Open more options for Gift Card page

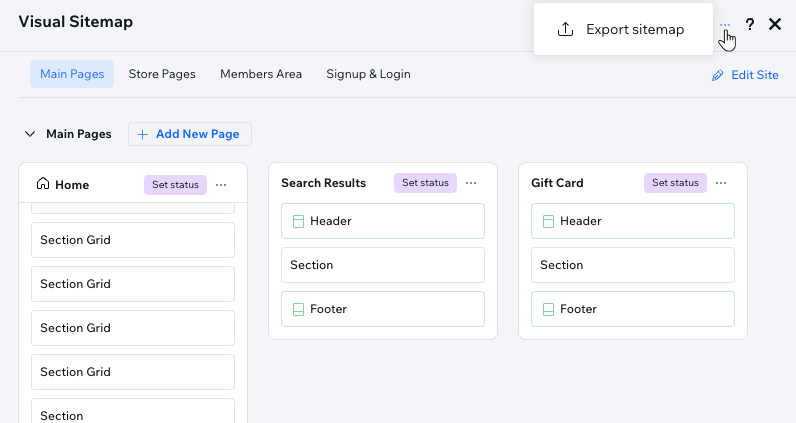(721, 183)
